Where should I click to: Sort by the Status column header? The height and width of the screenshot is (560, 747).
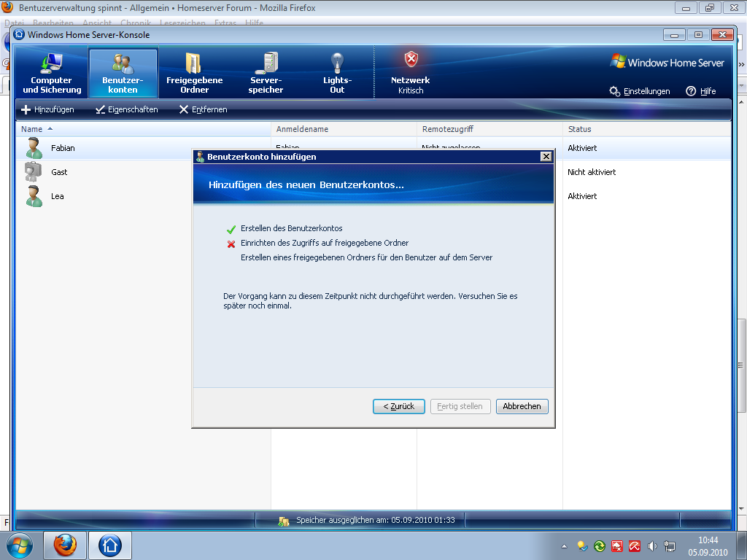pyautogui.click(x=646, y=129)
